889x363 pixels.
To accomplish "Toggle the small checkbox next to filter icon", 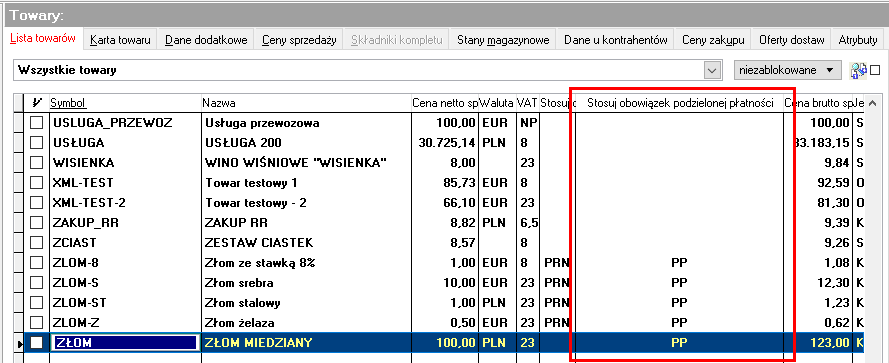I will 874,70.
